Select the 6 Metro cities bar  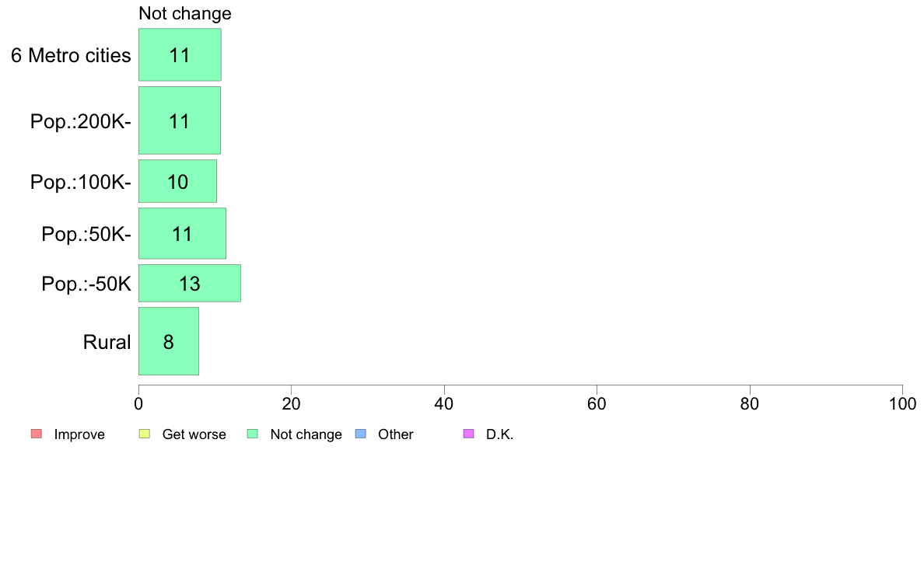point(180,54)
